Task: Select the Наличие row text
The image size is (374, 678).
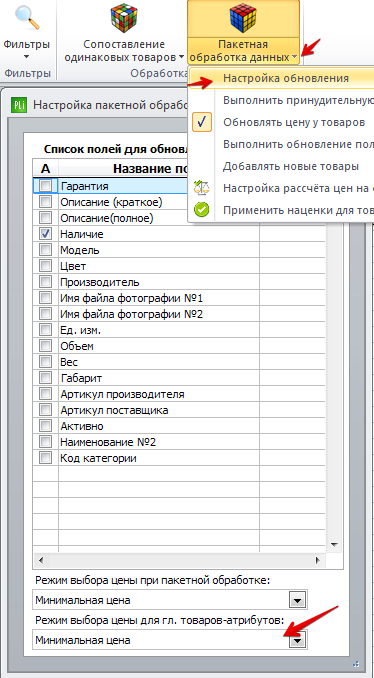Action: [82, 234]
